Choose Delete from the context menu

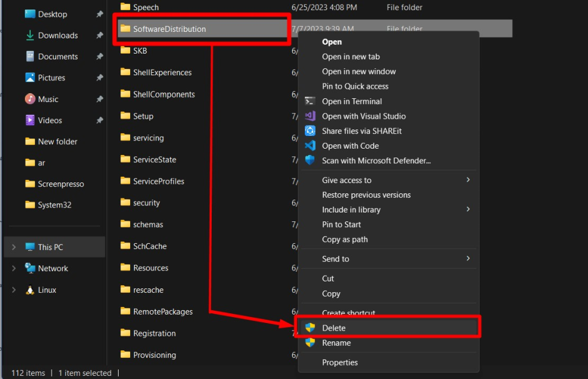point(334,328)
